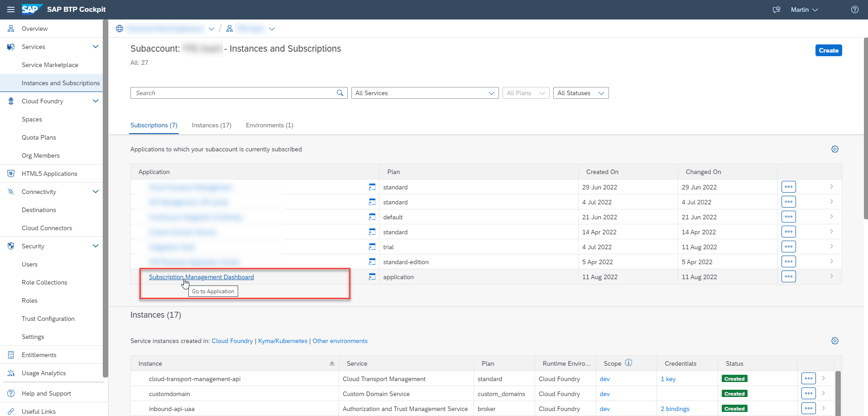The width and height of the screenshot is (868, 416).
Task: Collapse the Connectivity section
Action: 96,192
